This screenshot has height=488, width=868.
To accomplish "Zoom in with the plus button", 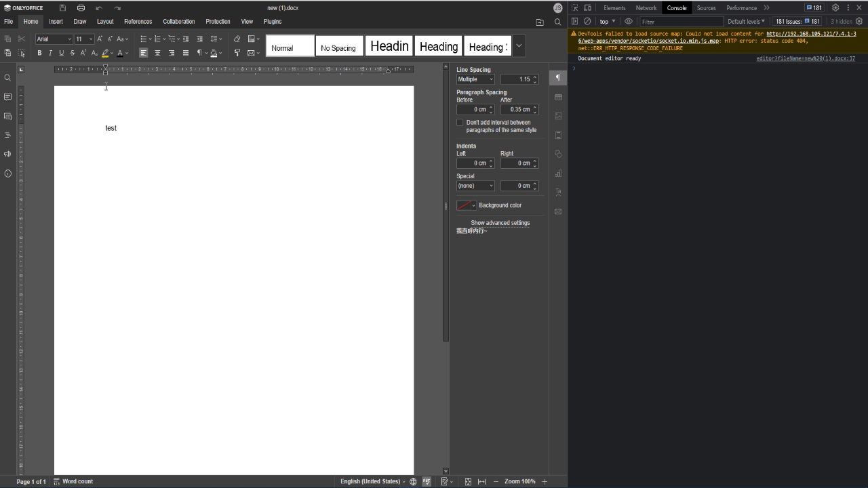I will pyautogui.click(x=545, y=481).
